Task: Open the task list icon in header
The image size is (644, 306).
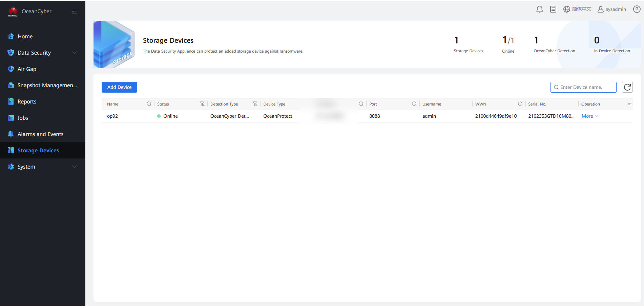Action: (x=553, y=9)
